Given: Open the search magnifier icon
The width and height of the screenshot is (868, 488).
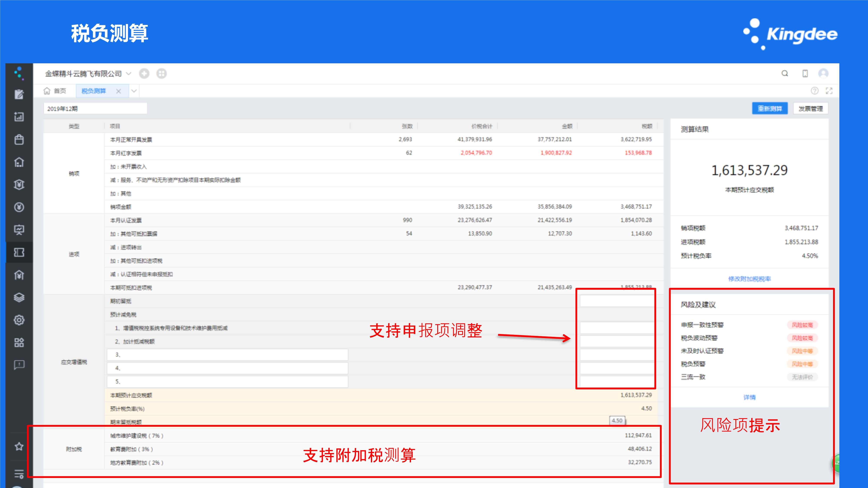Looking at the screenshot, I should click(x=785, y=74).
